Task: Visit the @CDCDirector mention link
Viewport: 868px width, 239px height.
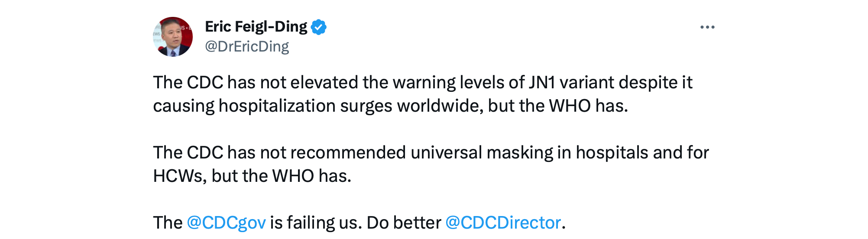Action: coord(503,223)
